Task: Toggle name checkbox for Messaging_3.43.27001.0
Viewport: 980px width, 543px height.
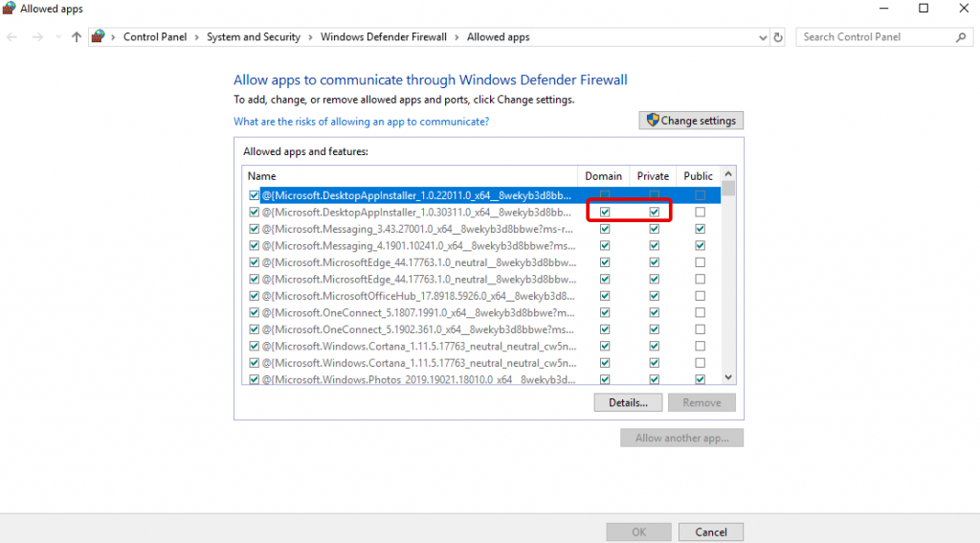Action: click(x=254, y=229)
